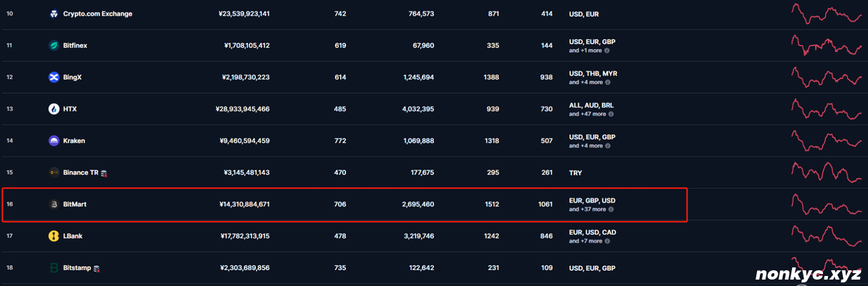The height and width of the screenshot is (286, 868).
Task: Click the HTX flame logo
Action: click(x=54, y=109)
